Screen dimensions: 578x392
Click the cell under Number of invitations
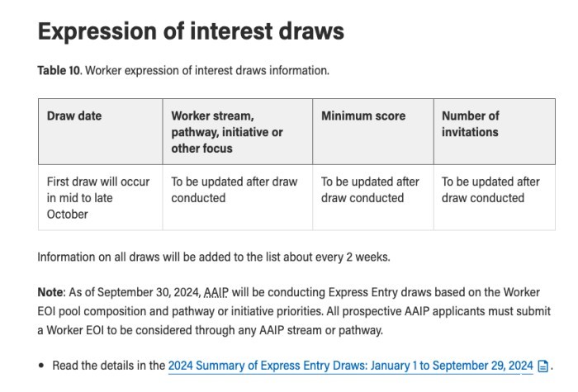490,190
